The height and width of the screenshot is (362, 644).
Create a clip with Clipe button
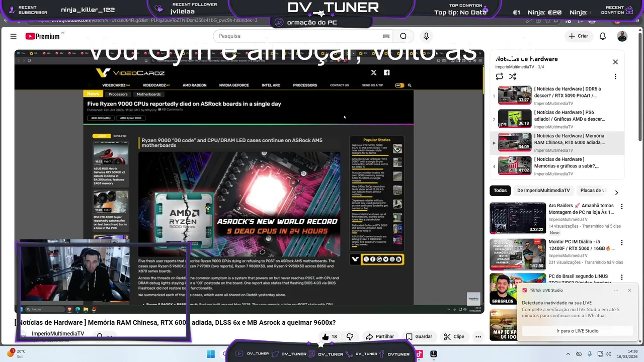tap(454, 336)
